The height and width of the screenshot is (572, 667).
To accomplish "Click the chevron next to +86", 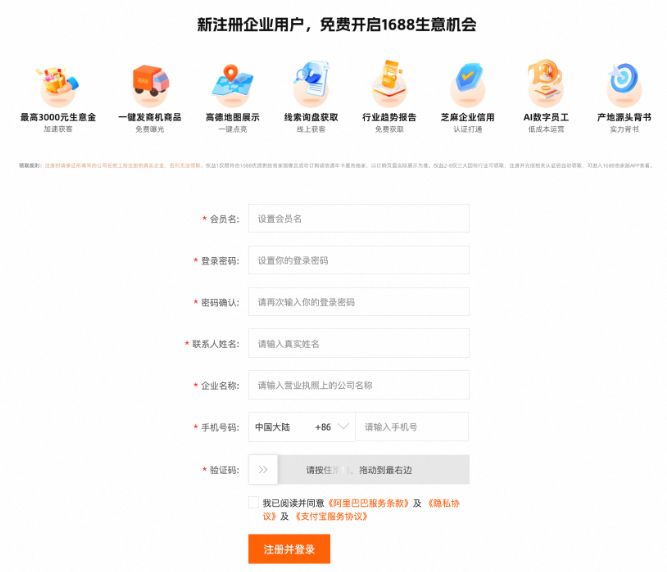I will pyautogui.click(x=343, y=426).
